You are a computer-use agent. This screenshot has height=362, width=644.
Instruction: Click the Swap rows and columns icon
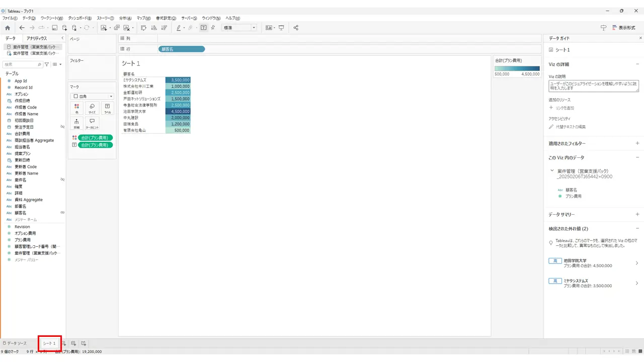(143, 28)
